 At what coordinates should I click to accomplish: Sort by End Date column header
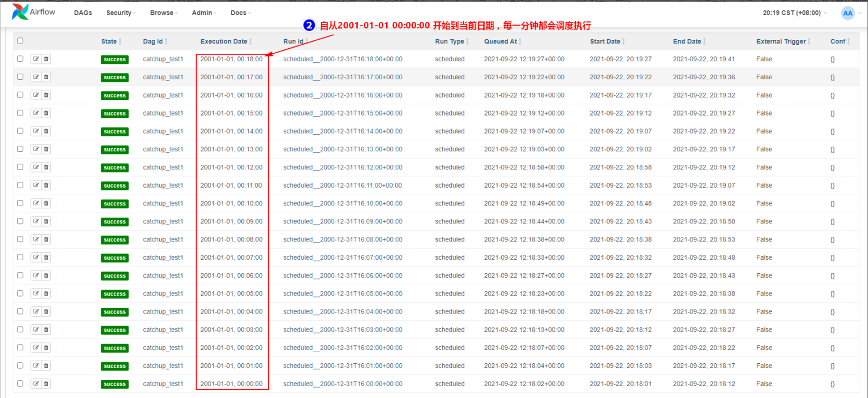coord(689,41)
